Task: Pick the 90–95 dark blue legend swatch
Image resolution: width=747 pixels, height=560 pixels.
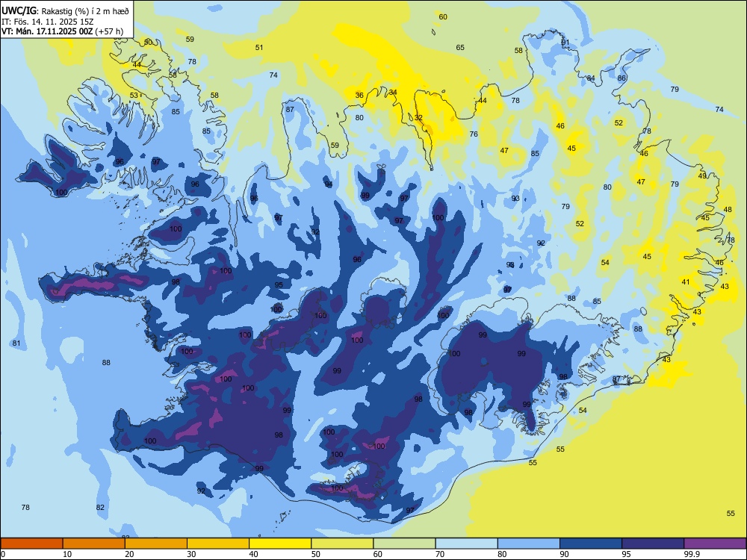Action: (591, 544)
